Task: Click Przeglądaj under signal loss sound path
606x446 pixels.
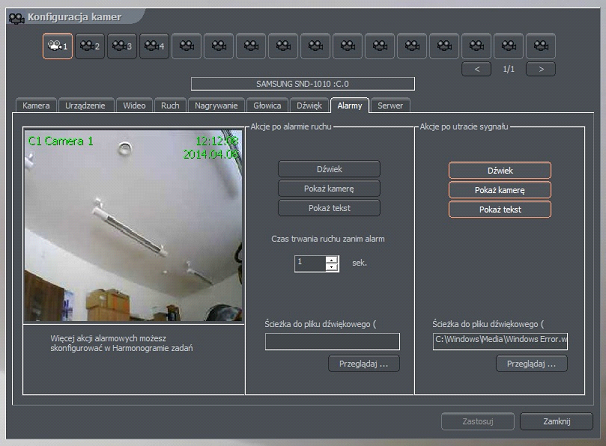Action: tap(532, 364)
